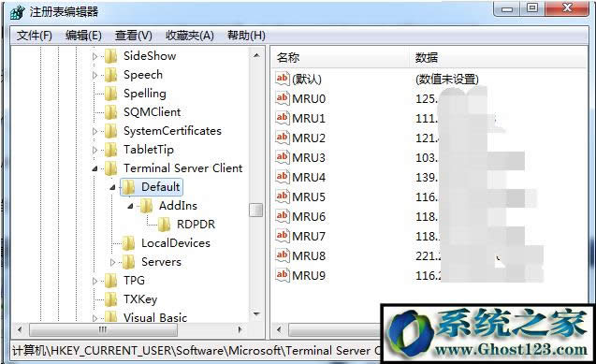Click the string value icon for MRU5
The height and width of the screenshot is (364, 596).
click(282, 197)
